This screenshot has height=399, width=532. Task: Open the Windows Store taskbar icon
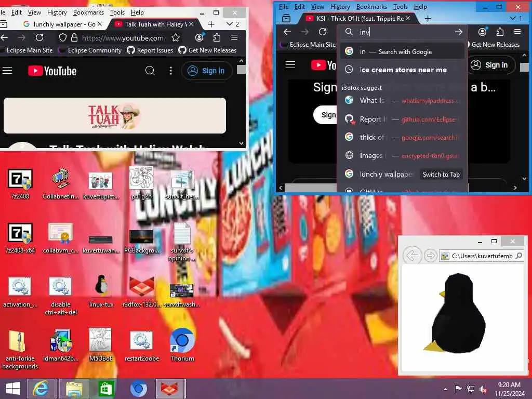[106, 389]
